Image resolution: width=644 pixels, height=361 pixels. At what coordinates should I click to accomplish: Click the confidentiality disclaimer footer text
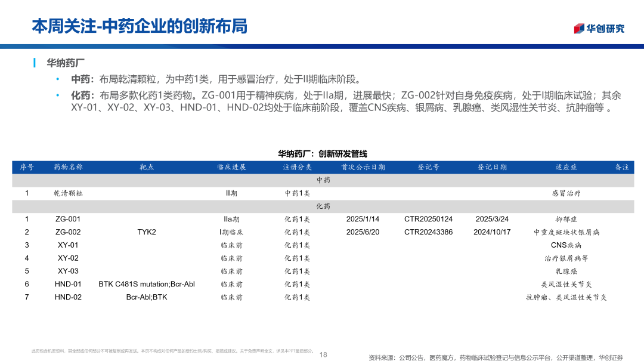coord(173,351)
